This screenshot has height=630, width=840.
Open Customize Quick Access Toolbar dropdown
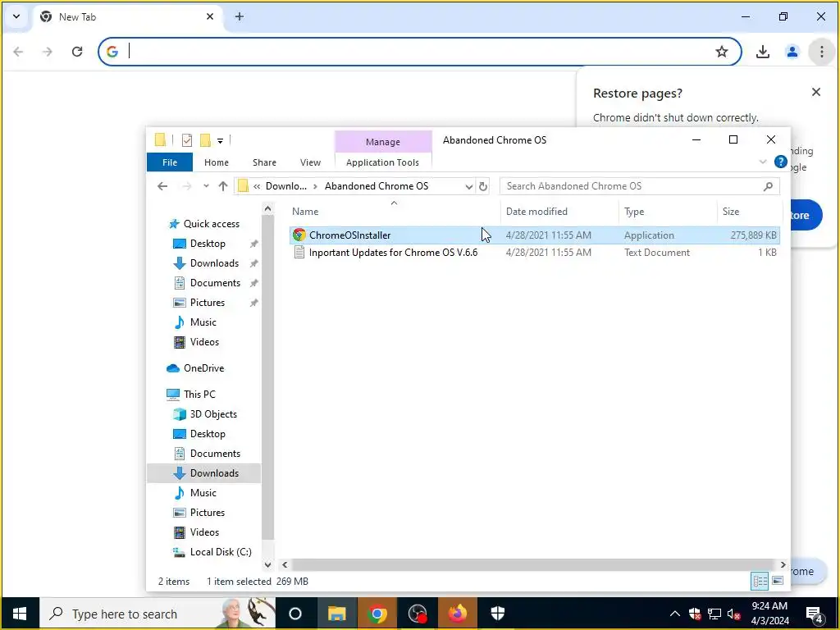click(x=220, y=141)
